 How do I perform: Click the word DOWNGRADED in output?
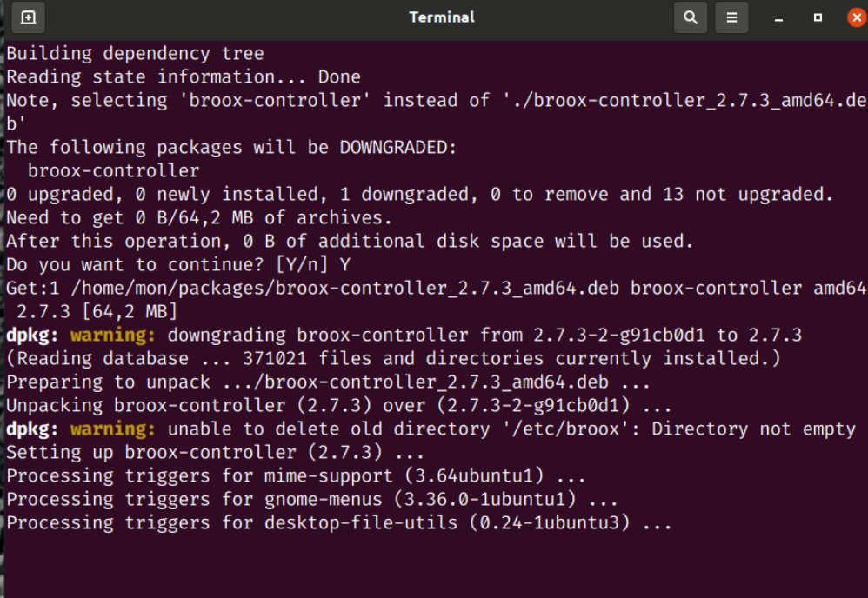pos(397,147)
